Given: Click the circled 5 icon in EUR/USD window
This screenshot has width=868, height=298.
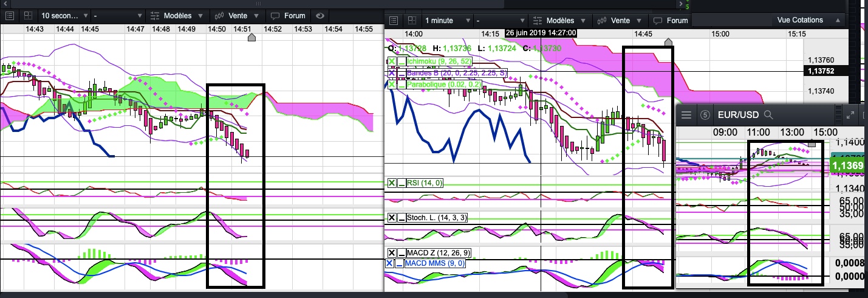Looking at the screenshot, I should point(705,114).
